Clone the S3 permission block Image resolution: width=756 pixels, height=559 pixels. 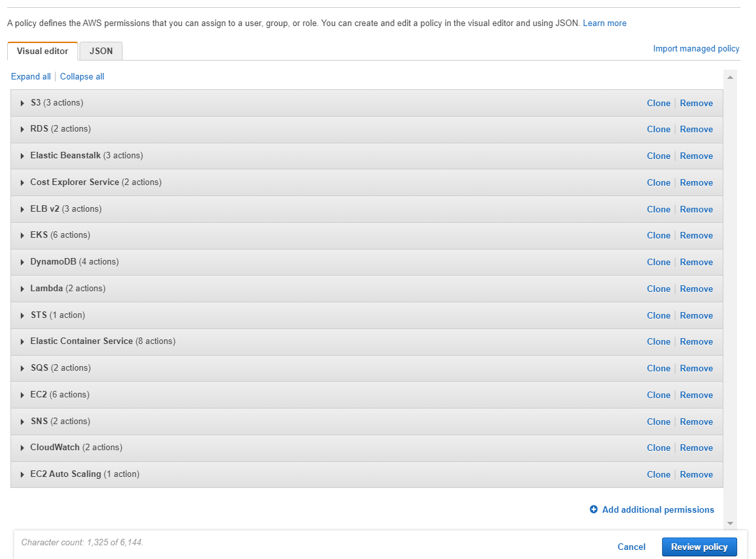659,103
